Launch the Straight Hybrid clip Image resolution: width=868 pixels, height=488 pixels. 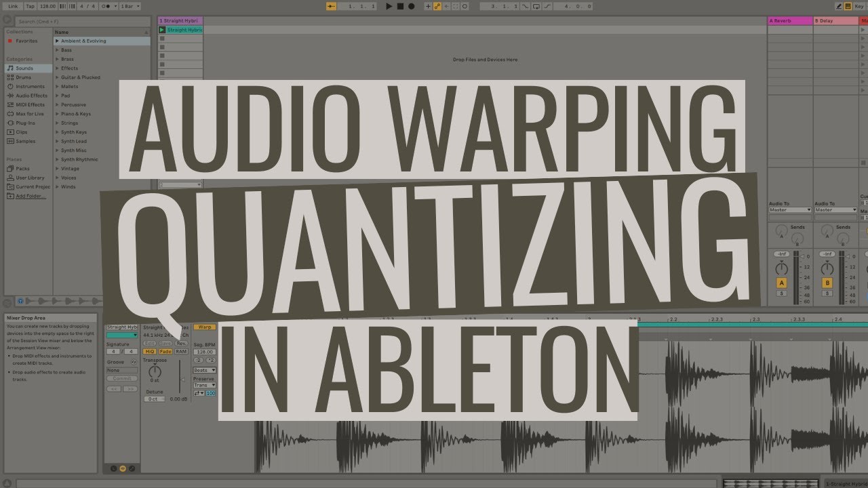[x=162, y=30]
